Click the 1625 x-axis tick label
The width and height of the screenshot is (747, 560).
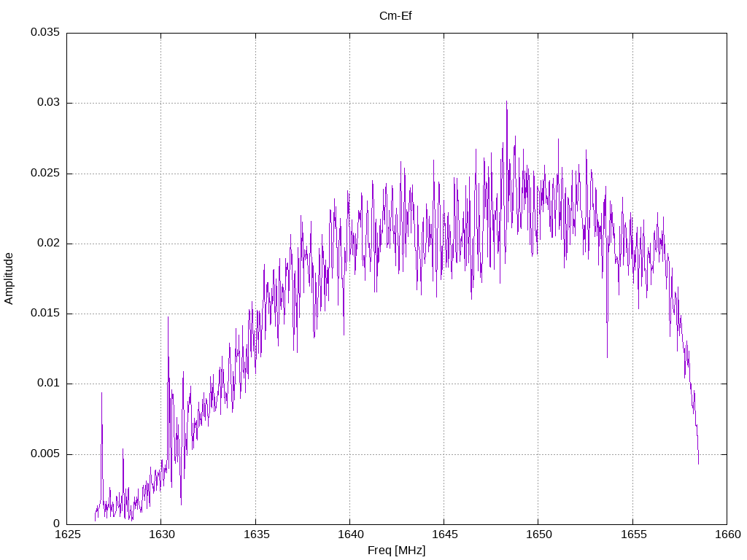(x=67, y=534)
